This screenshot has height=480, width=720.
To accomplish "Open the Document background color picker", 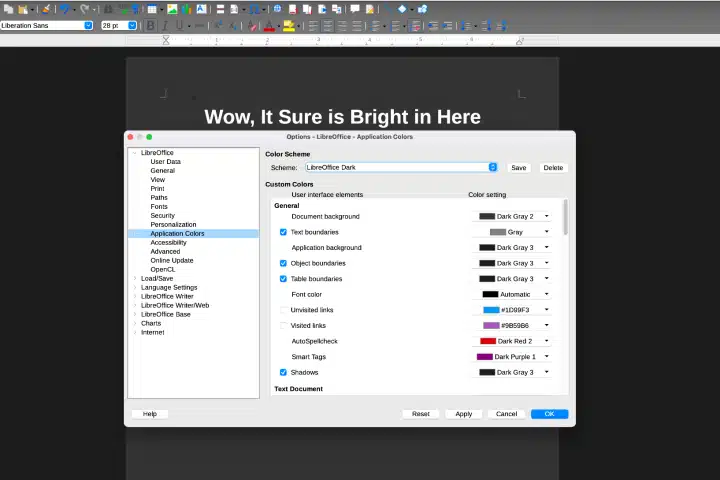I will pyautogui.click(x=514, y=216).
